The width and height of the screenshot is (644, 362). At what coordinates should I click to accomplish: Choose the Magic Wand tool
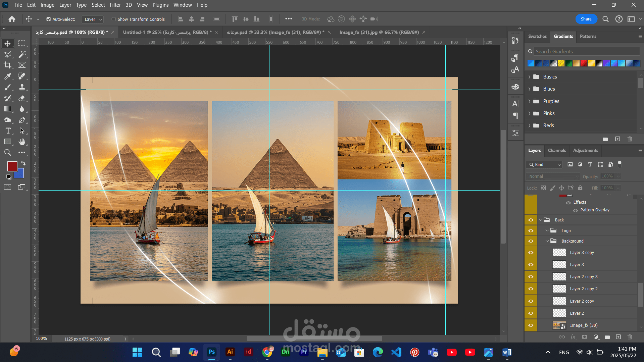coord(22,54)
